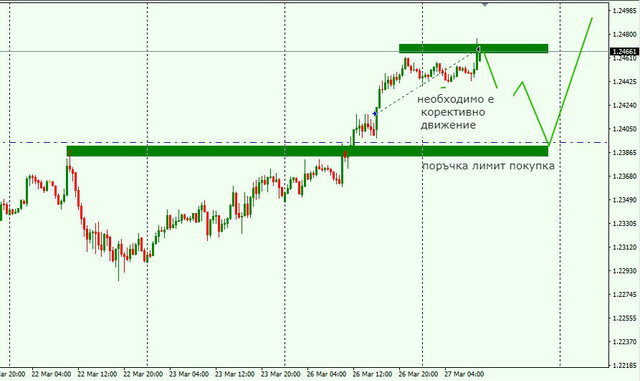Click the '23 Mar 12:00' time label
This screenshot has width=640, height=381.
pyautogui.click(x=235, y=374)
